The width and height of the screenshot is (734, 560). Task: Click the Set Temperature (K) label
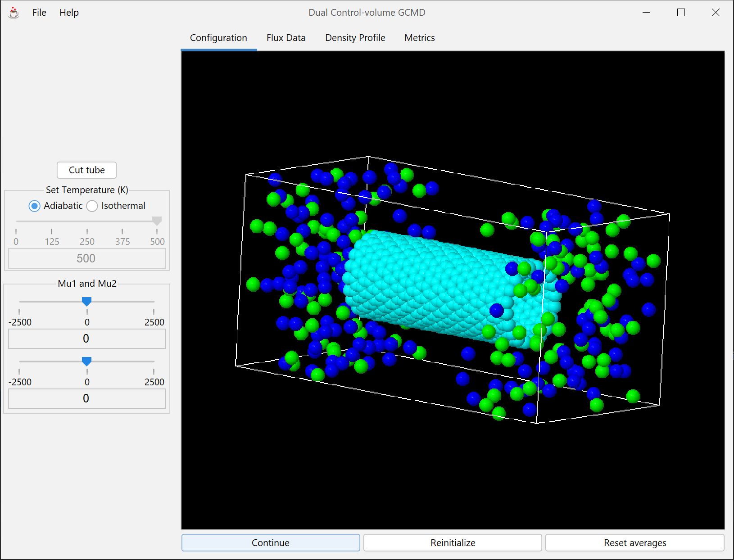click(x=87, y=190)
